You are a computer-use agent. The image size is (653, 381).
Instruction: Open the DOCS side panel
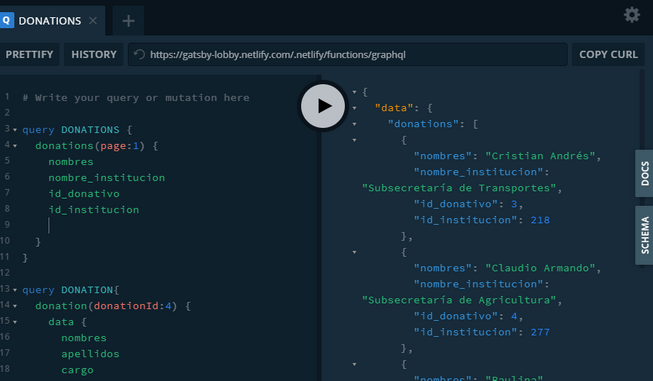(644, 173)
